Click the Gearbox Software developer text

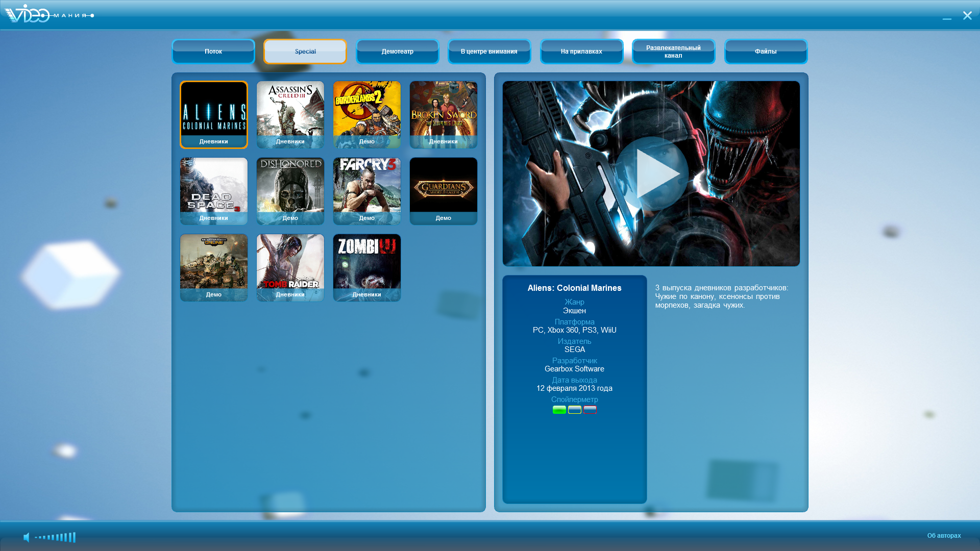(x=574, y=369)
